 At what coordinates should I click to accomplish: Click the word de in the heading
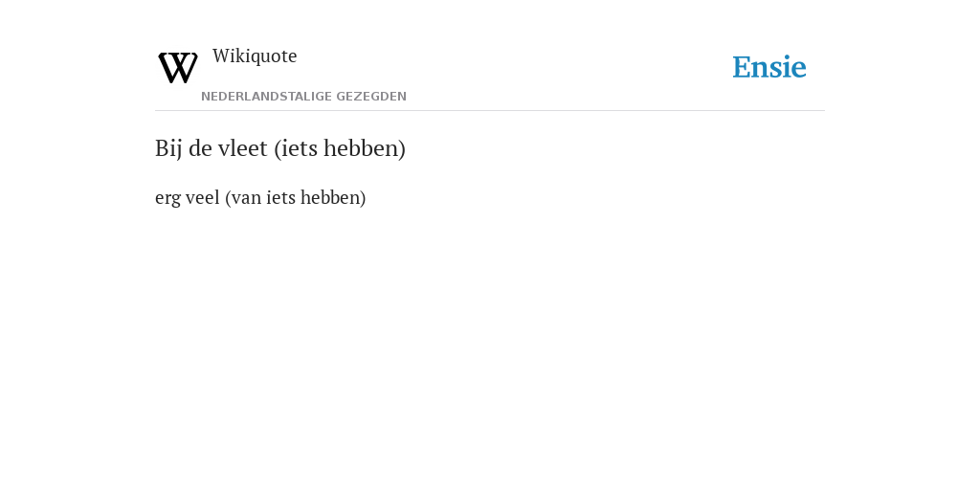tap(200, 148)
